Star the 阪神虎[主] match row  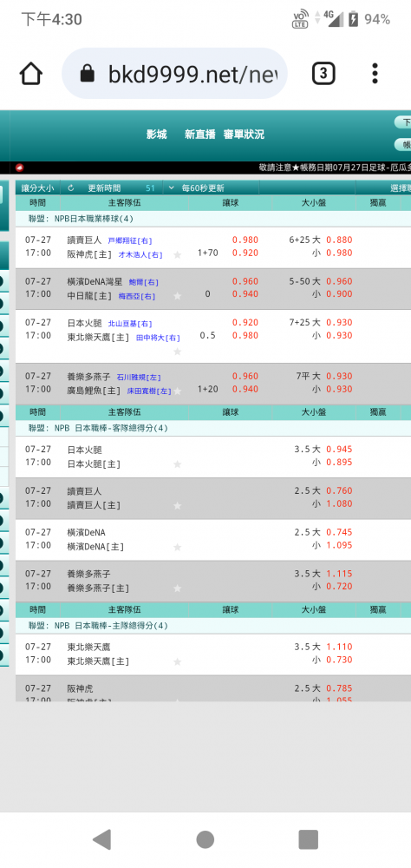pyautogui.click(x=177, y=255)
